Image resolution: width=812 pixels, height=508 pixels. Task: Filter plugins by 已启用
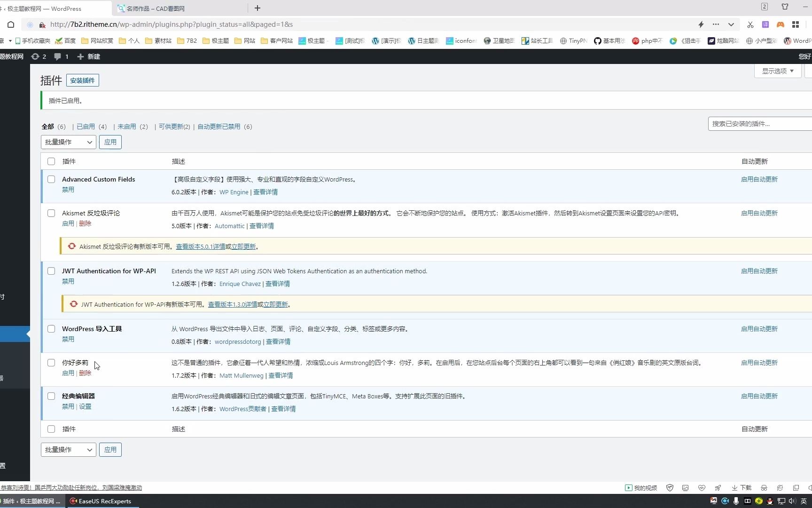click(x=86, y=127)
